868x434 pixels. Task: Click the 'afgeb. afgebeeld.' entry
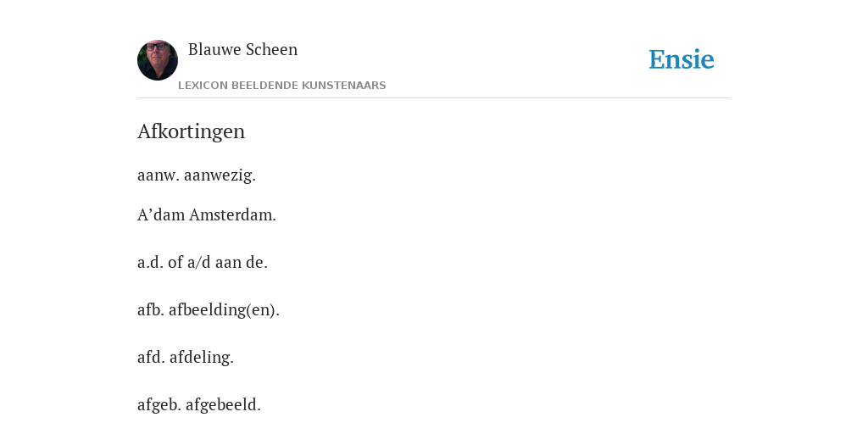click(x=199, y=405)
